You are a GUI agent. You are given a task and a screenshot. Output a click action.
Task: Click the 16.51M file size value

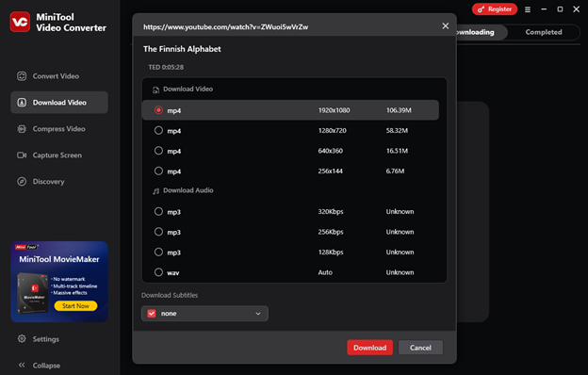(x=397, y=151)
